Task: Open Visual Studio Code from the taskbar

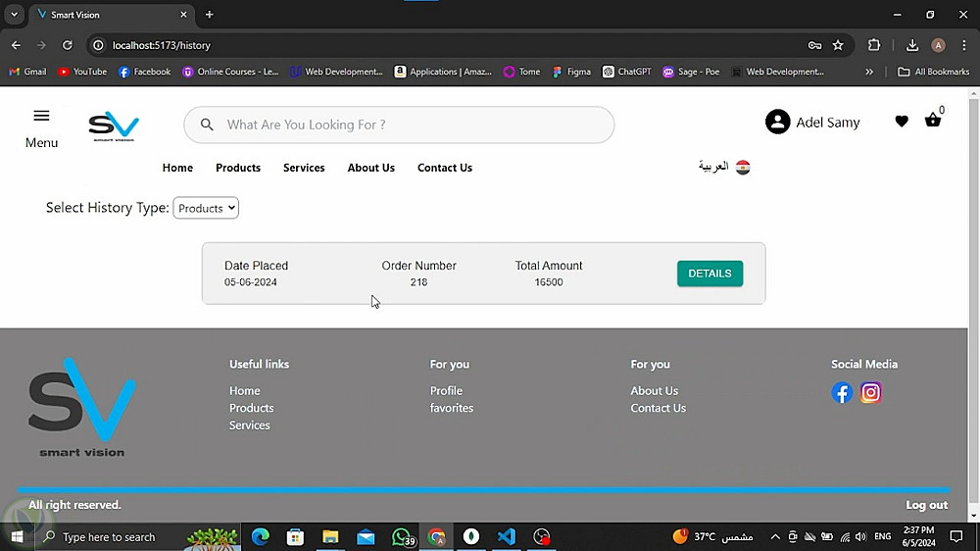Action: click(x=507, y=536)
